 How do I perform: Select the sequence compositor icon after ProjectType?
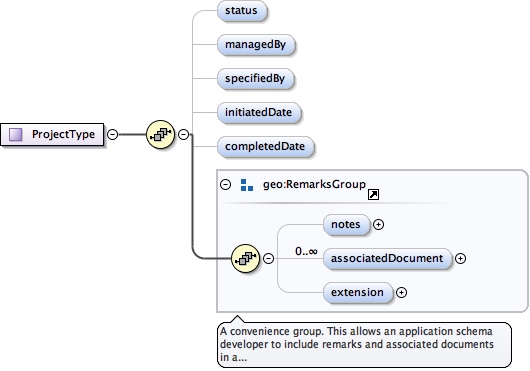tap(161, 134)
